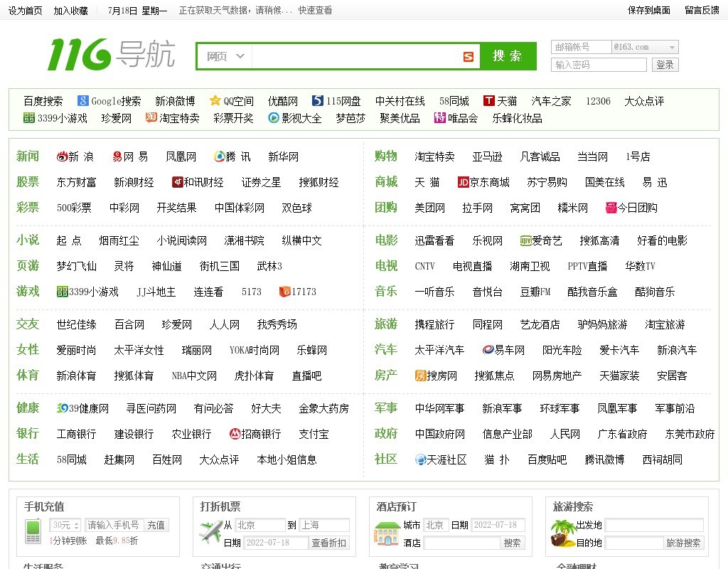The width and height of the screenshot is (728, 569).
Task: Open the 新闻 category heading
Action: (x=28, y=156)
